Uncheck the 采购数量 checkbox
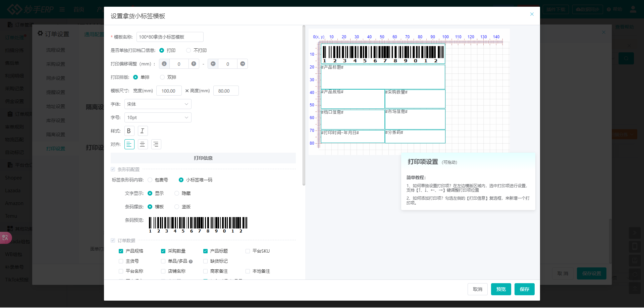 point(163,251)
